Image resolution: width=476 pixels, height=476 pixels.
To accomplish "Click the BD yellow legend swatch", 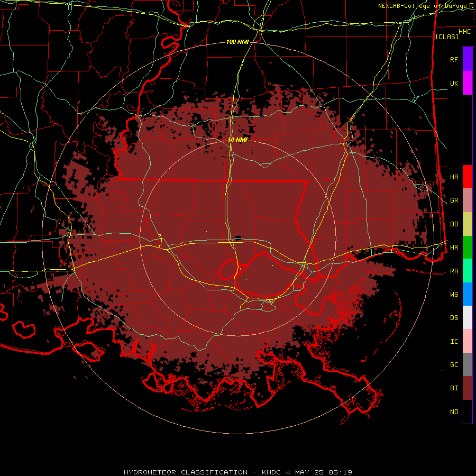I will point(467,224).
